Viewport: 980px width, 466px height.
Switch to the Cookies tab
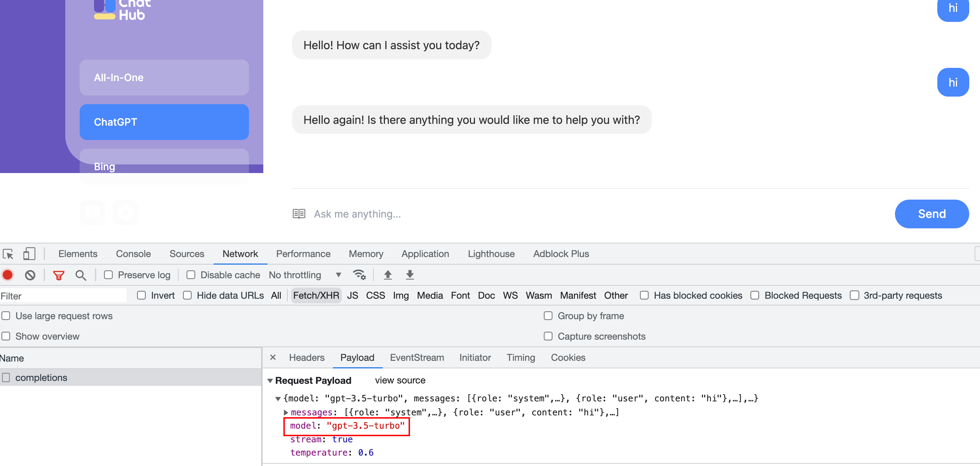click(568, 358)
